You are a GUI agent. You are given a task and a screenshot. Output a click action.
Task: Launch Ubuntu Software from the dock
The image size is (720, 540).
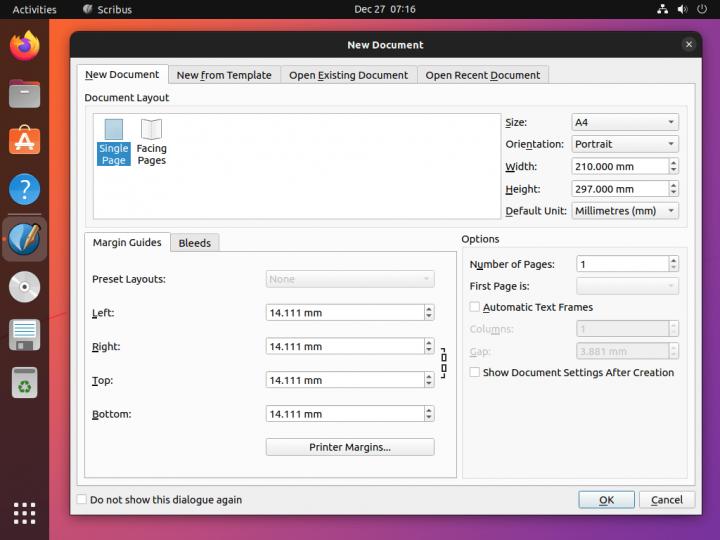click(x=25, y=141)
